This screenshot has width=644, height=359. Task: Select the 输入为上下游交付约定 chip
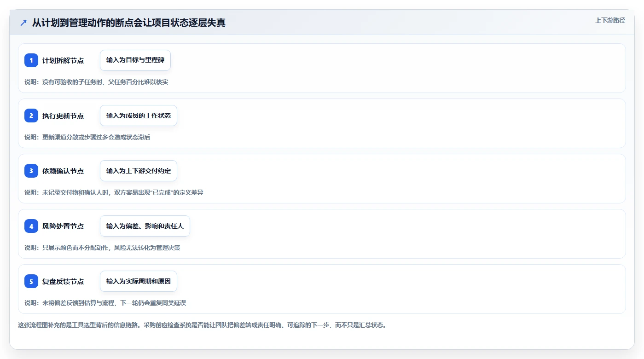139,171
